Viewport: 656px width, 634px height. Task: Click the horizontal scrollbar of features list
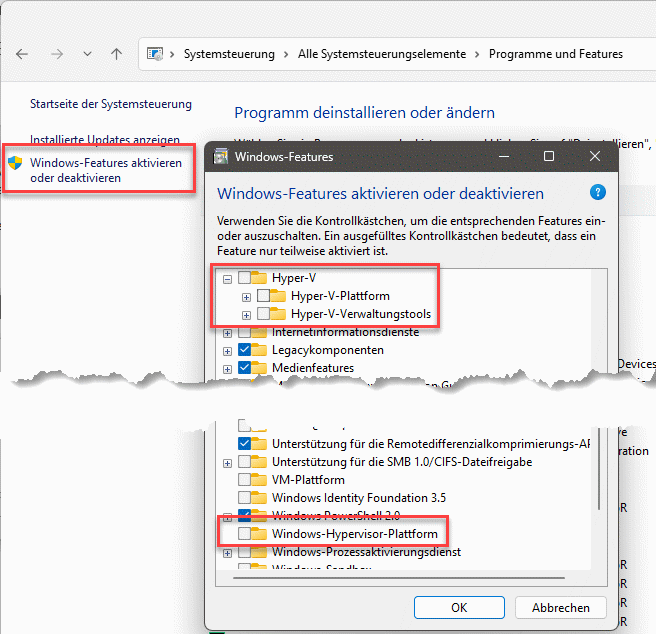point(399,578)
